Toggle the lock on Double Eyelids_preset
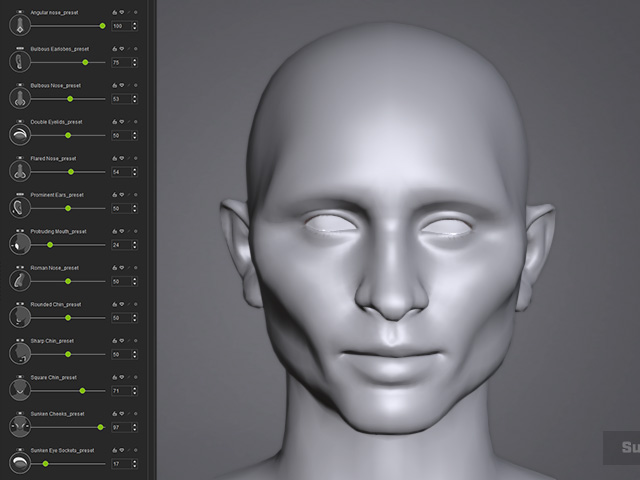This screenshot has width=640, height=480. [115, 122]
